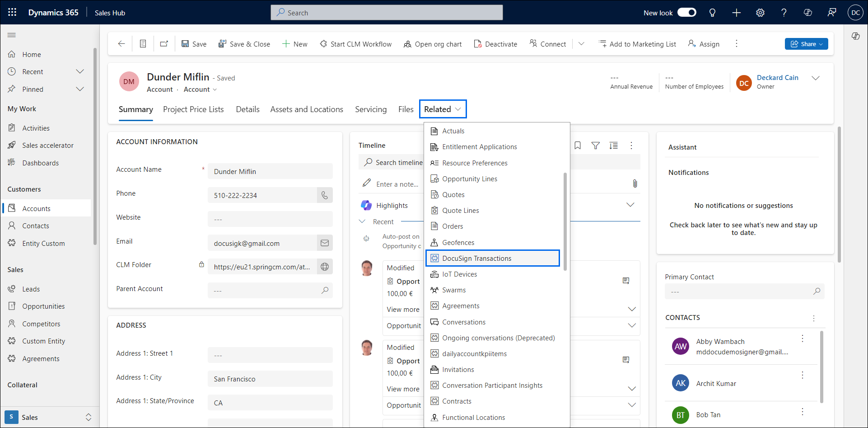Image resolution: width=868 pixels, height=428 pixels.
Task: Open the owner dropdown beside Deckard Cain
Action: 817,78
